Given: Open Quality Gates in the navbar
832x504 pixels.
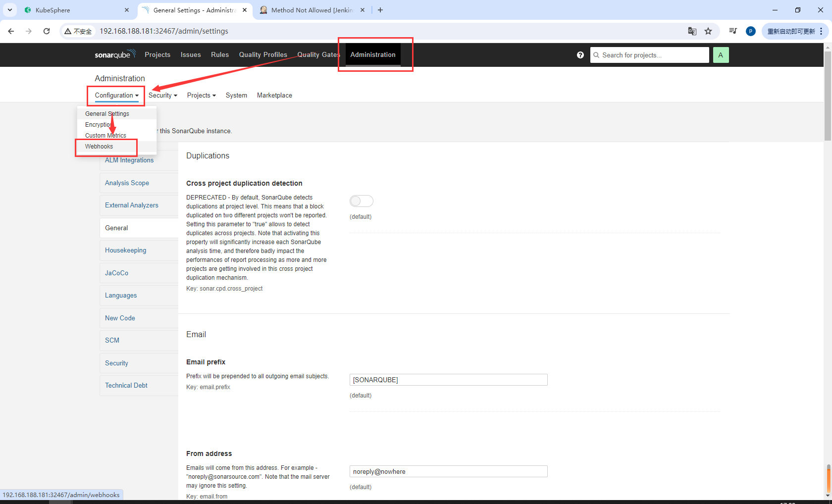Looking at the screenshot, I should [x=318, y=55].
